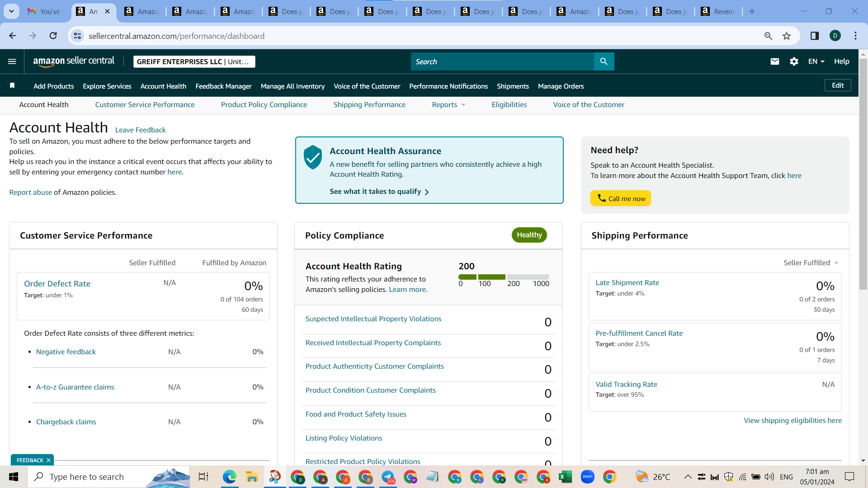868x488 pixels.
Task: Click the zoom magnifier in the address bar
Action: tap(768, 36)
